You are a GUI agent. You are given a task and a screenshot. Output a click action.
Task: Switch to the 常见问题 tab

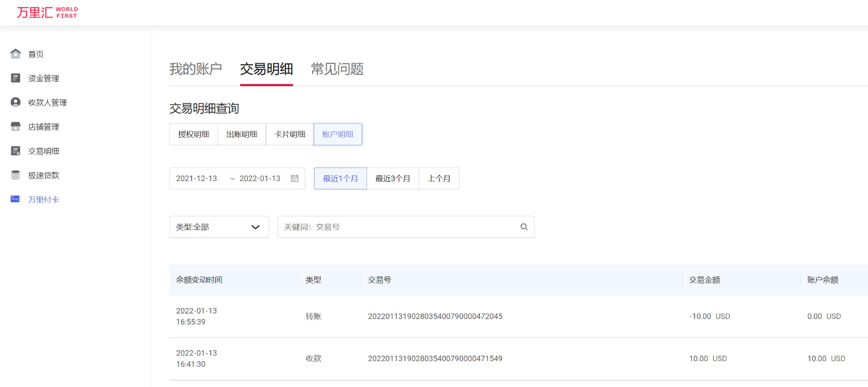pos(337,69)
